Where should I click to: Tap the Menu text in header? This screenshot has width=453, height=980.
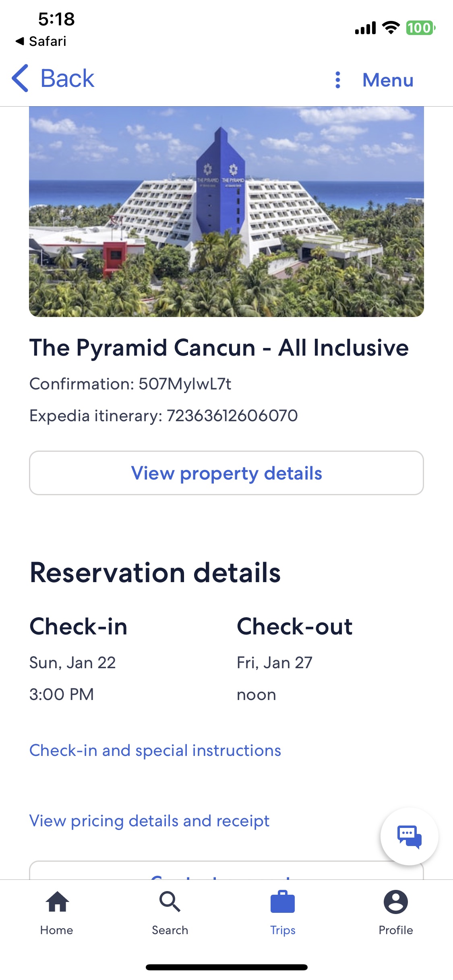pos(388,80)
